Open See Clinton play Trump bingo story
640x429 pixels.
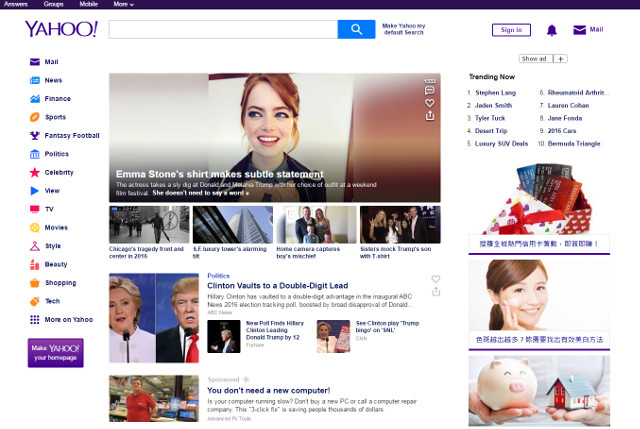[x=387, y=327]
